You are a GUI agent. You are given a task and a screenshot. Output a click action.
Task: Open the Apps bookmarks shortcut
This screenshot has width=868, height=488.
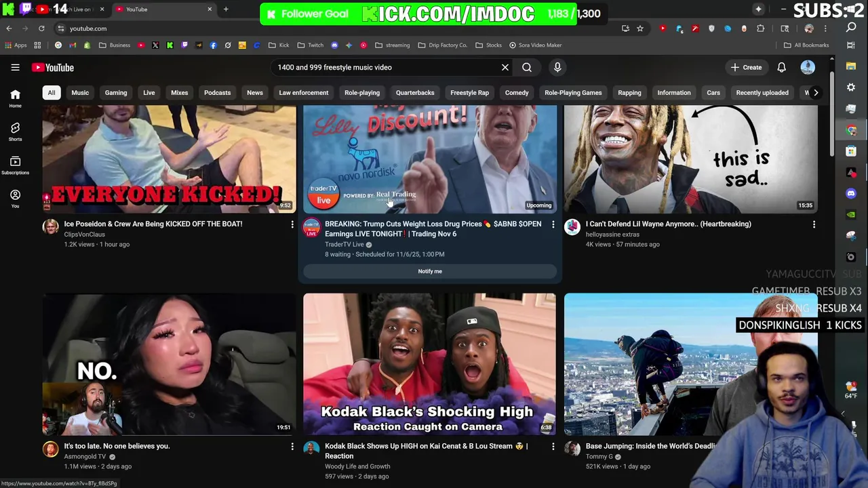pyautogui.click(x=16, y=45)
